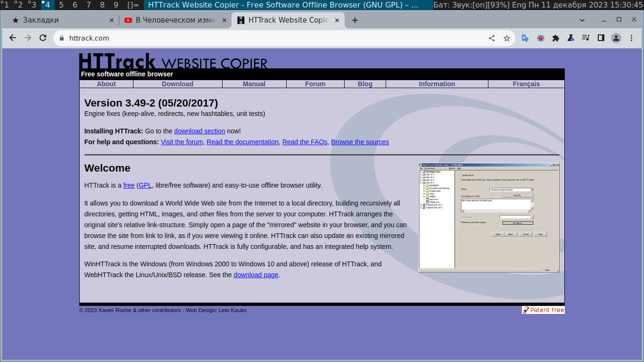This screenshot has width=644, height=362.
Task: Switch site language via Français
Action: pyautogui.click(x=526, y=84)
